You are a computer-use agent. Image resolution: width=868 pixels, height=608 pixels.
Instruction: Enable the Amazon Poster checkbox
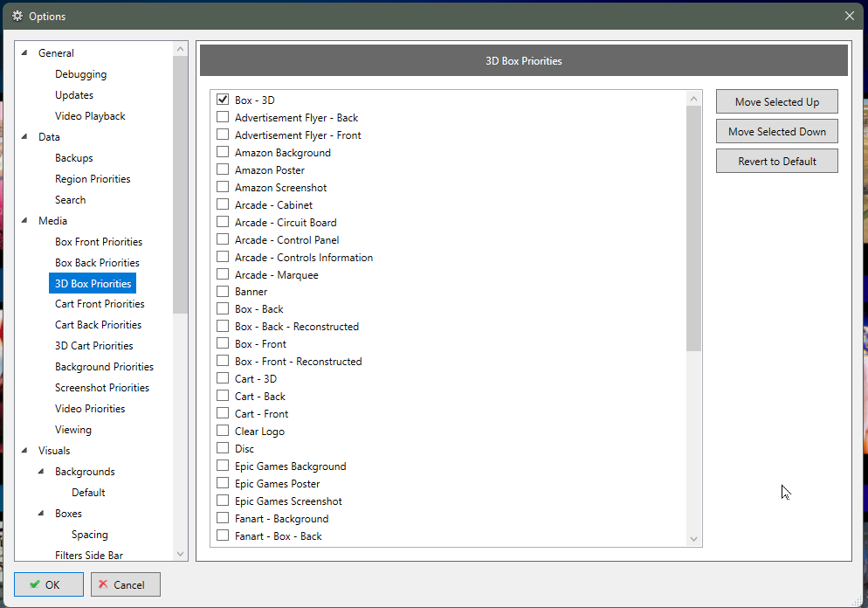pos(223,169)
